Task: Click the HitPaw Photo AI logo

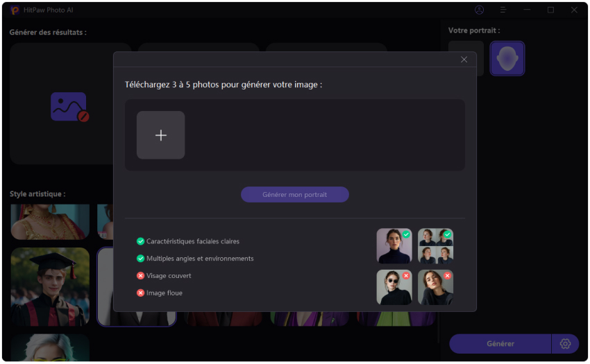Action: (x=15, y=10)
